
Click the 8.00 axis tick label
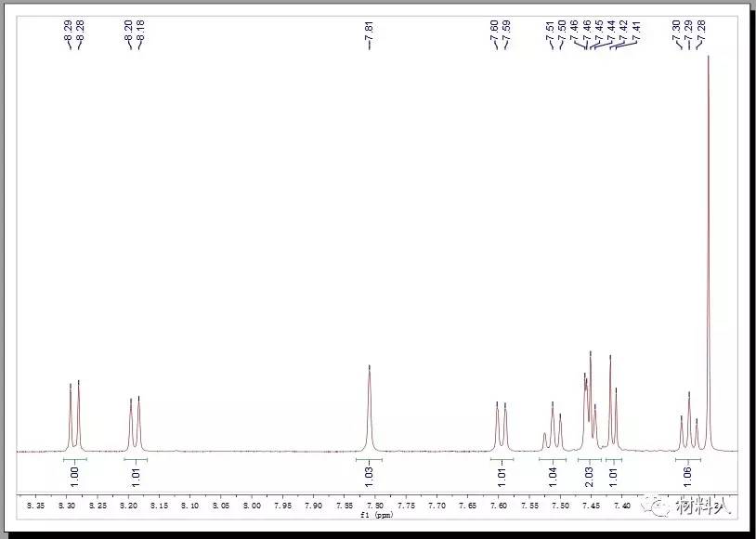(252, 506)
